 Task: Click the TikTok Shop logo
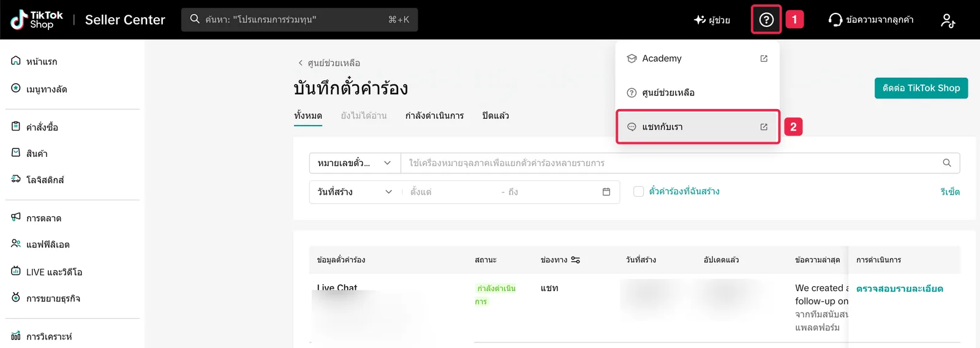37,20
